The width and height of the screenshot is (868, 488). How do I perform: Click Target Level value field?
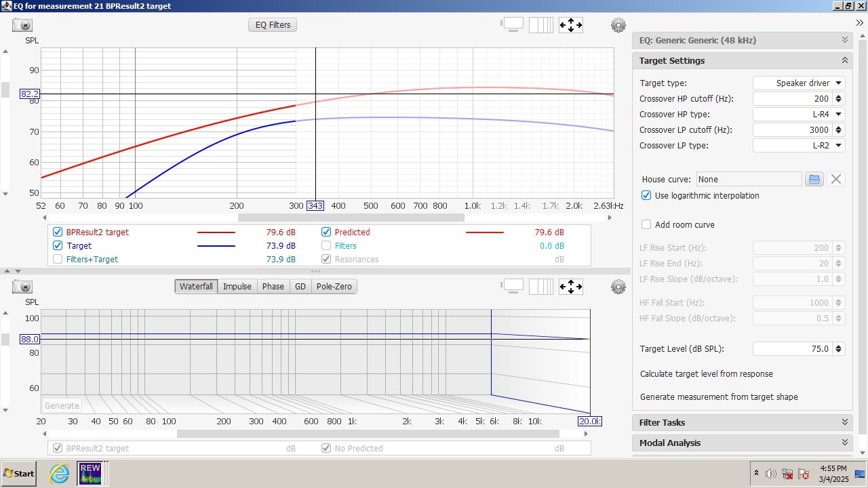point(793,348)
